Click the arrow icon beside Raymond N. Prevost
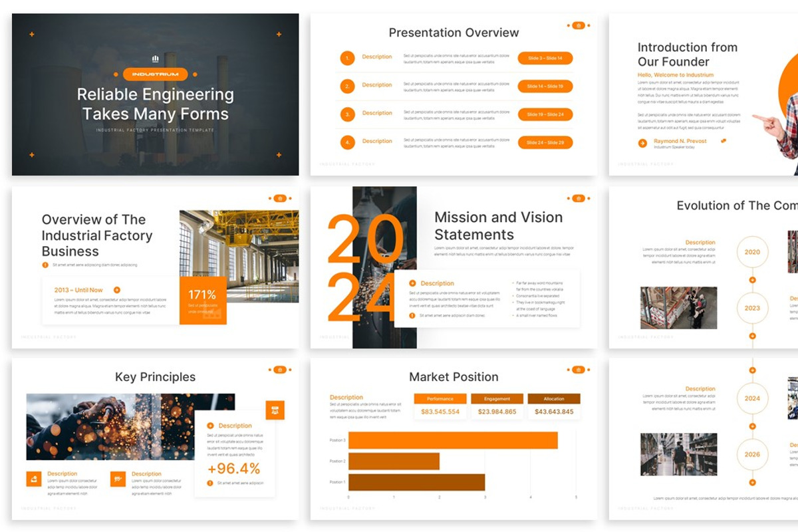798x532 pixels. tap(642, 143)
